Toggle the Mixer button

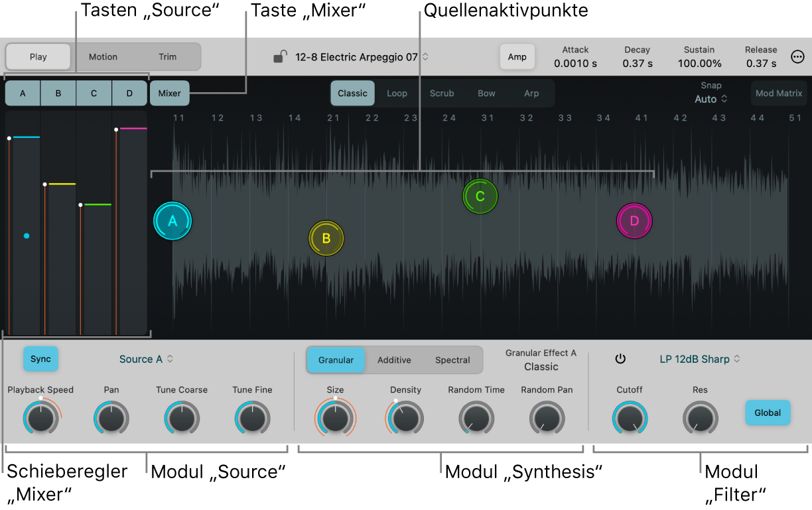(x=169, y=94)
